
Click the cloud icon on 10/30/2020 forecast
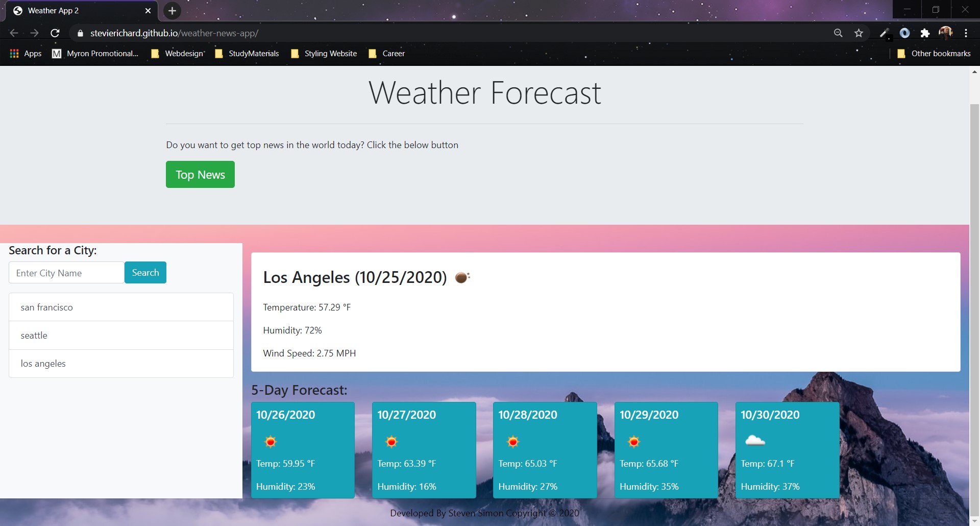(755, 440)
